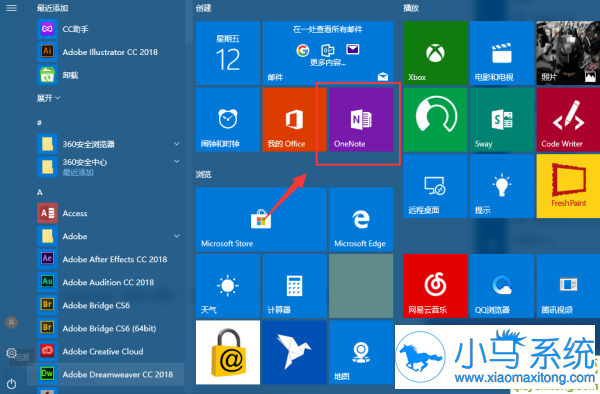Open the user account icon
This screenshot has height=394, width=600.
[11, 322]
